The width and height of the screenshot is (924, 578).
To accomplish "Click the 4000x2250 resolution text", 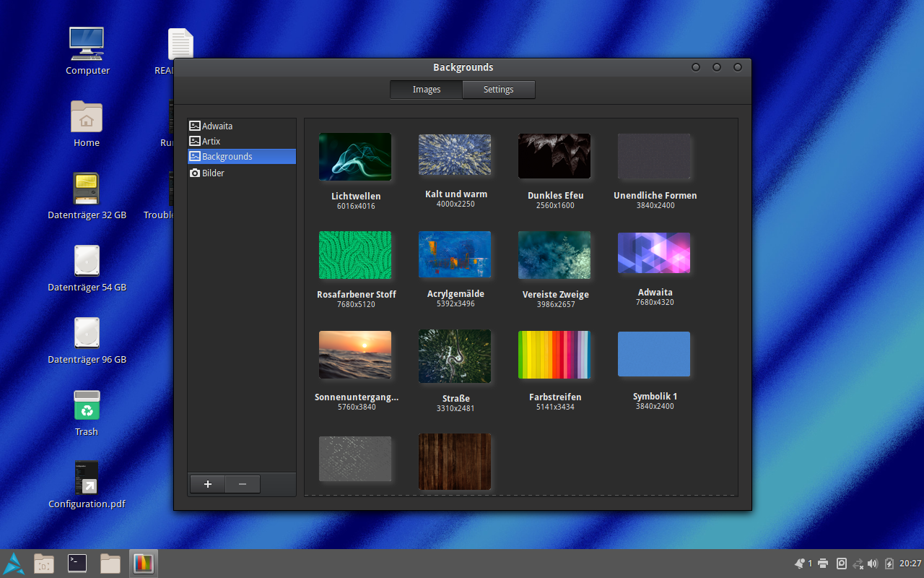I will coord(456,204).
